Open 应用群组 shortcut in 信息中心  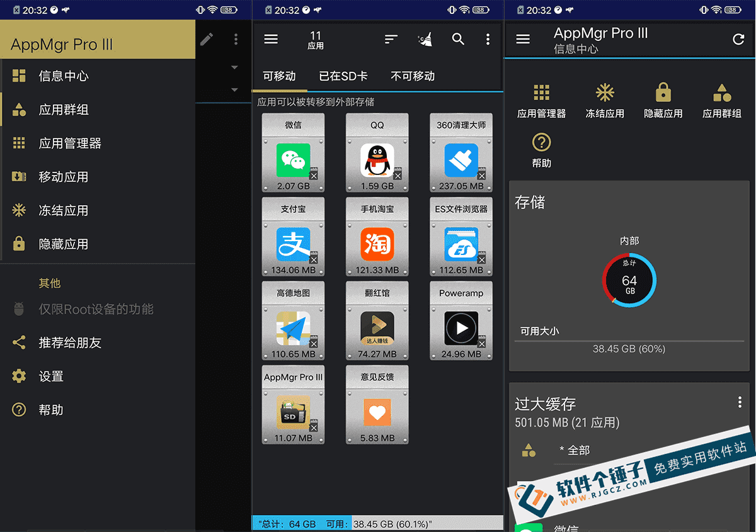coord(722,101)
